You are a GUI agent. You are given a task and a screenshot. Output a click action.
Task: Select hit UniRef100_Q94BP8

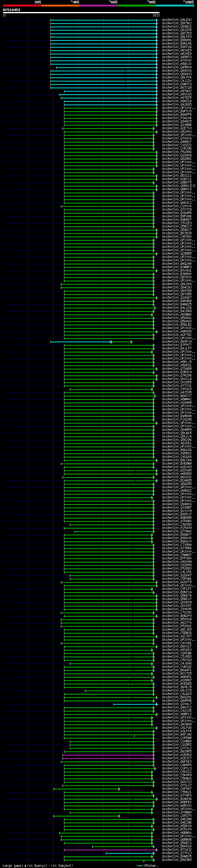point(177,430)
